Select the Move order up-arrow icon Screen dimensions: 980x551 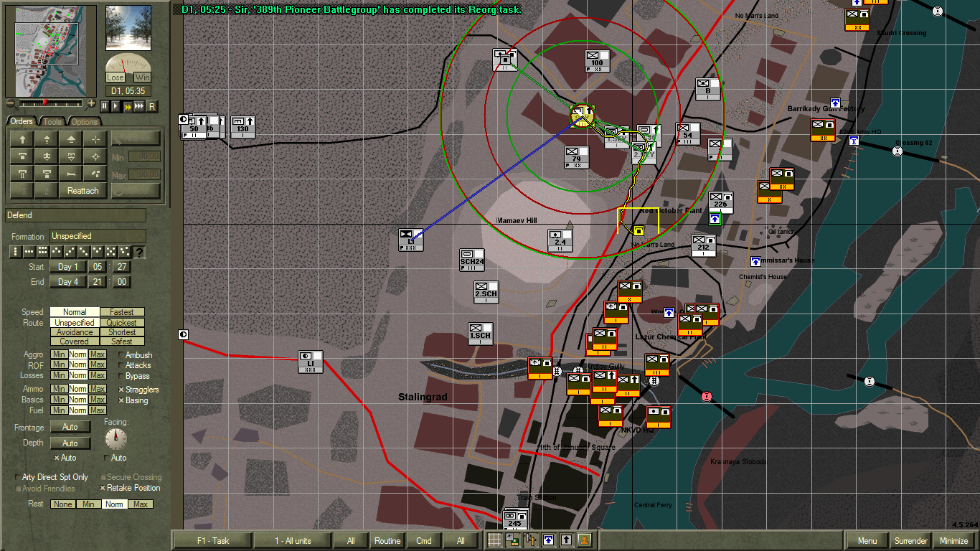(x=22, y=139)
